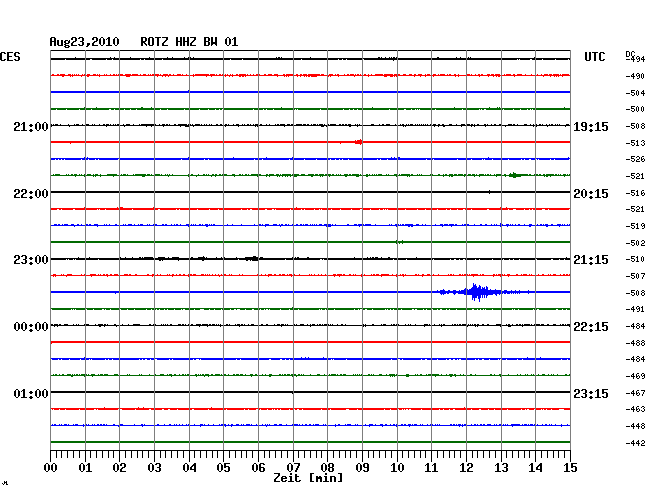This screenshot has height=494, width=650.
Task: Click the DC offset value -491
Action: [x=635, y=309]
